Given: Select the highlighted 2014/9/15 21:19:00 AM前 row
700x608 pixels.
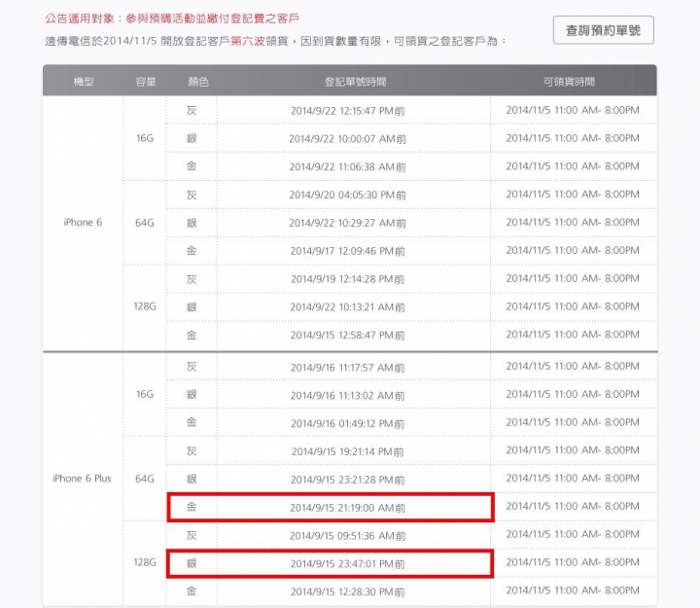Looking at the screenshot, I should click(331, 507).
